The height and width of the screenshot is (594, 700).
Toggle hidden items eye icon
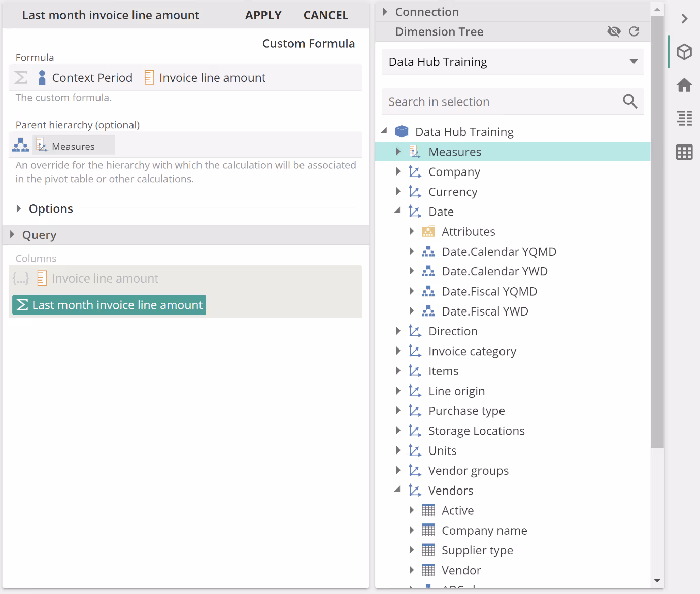(x=614, y=31)
